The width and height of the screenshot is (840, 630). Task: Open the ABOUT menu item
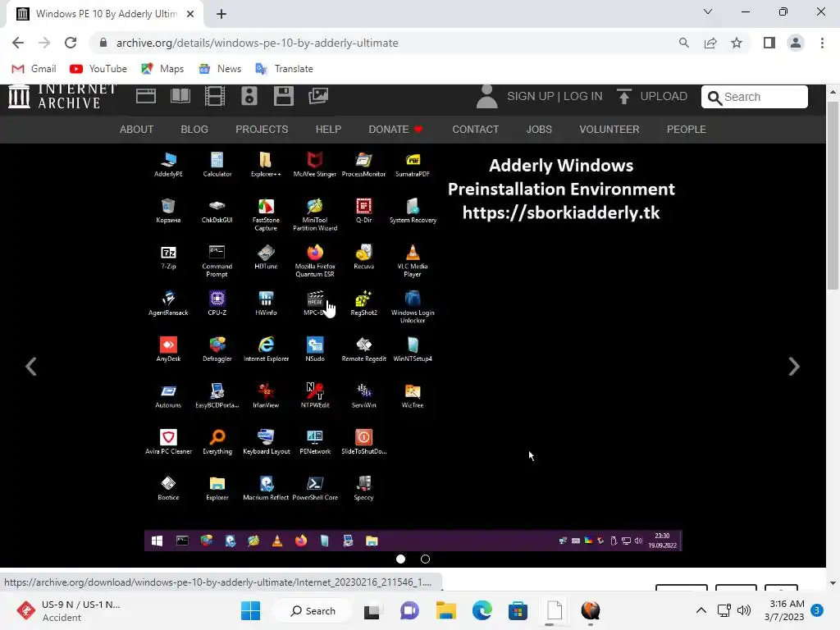coord(137,130)
